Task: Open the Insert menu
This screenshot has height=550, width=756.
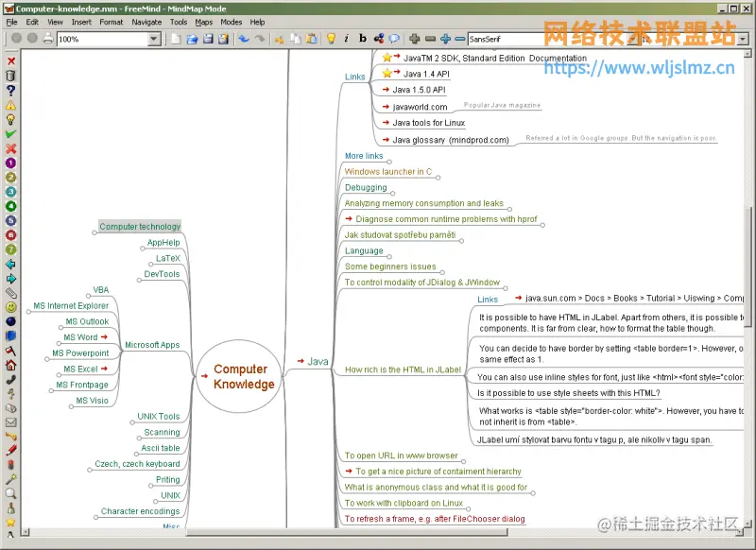Action: click(81, 22)
